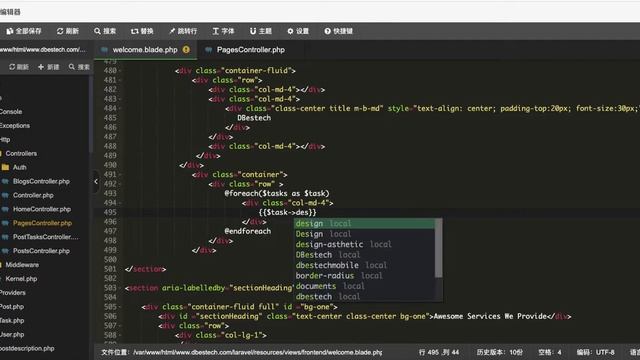640x360 pixels.
Task: Open the Providers folder
Action: pos(13,293)
